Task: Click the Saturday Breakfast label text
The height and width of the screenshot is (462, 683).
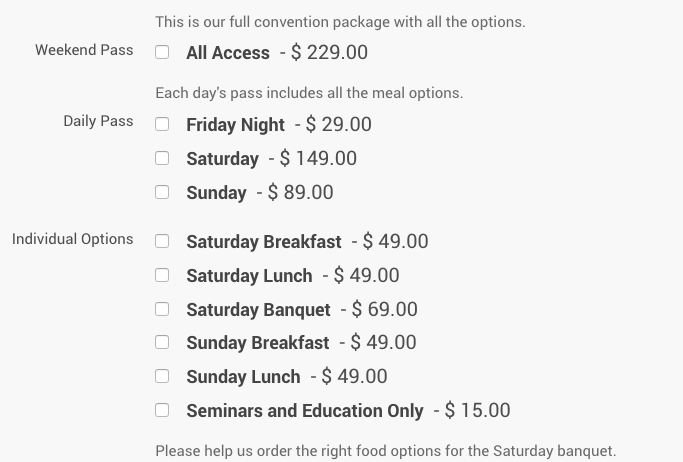Action: coord(263,242)
